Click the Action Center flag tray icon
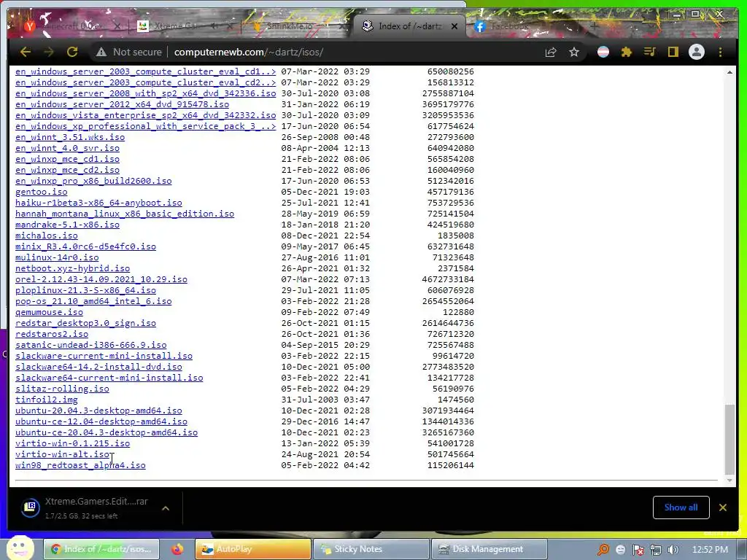Screen dimensions: 747x560 pos(638,550)
